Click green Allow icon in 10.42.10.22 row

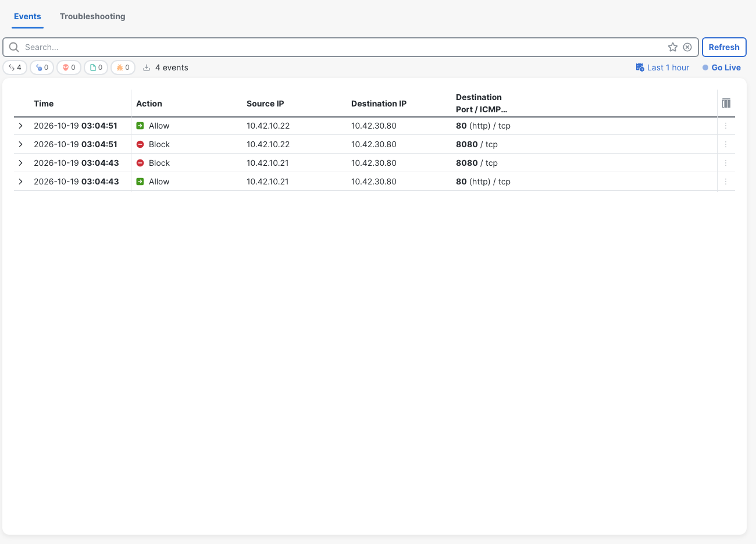140,126
